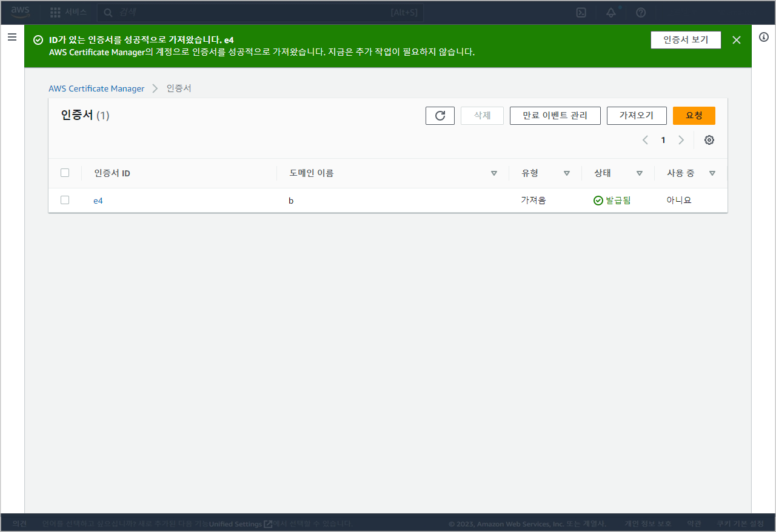Click the 발급됨 status text
Viewport: 776px width, 532px height.
point(618,201)
